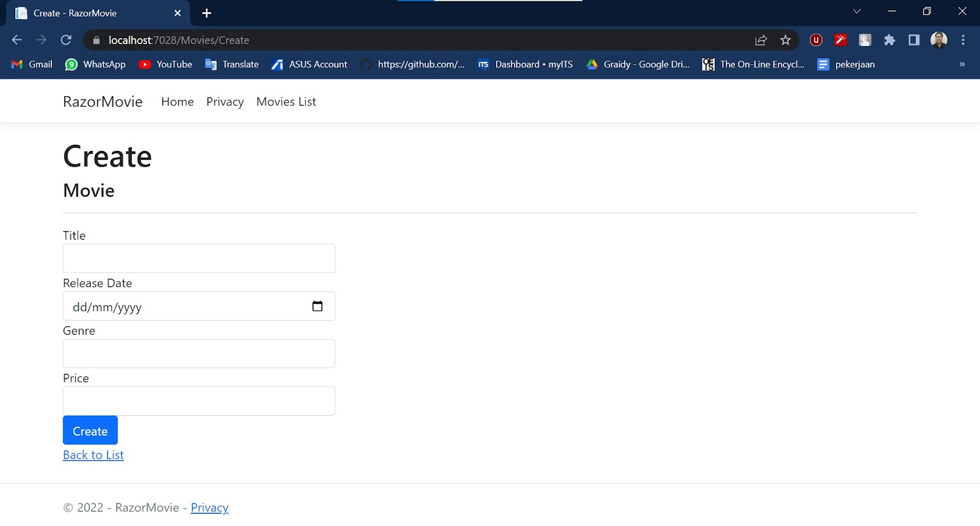
Task: Open the Chrome profile avatar
Action: pyautogui.click(x=939, y=40)
